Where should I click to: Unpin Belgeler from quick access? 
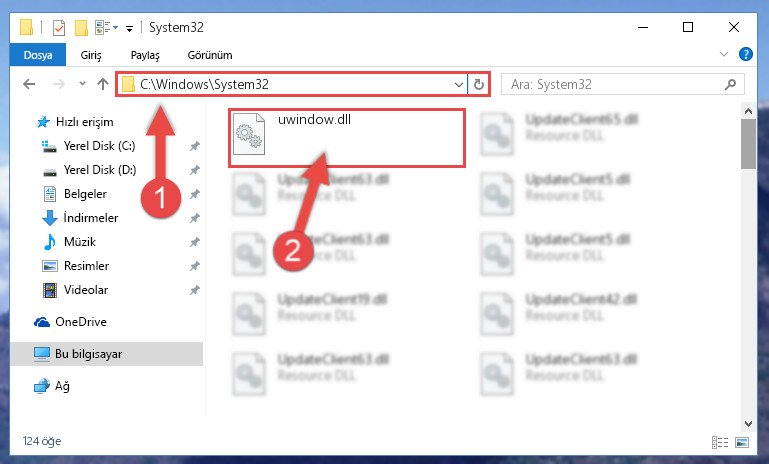(x=195, y=194)
